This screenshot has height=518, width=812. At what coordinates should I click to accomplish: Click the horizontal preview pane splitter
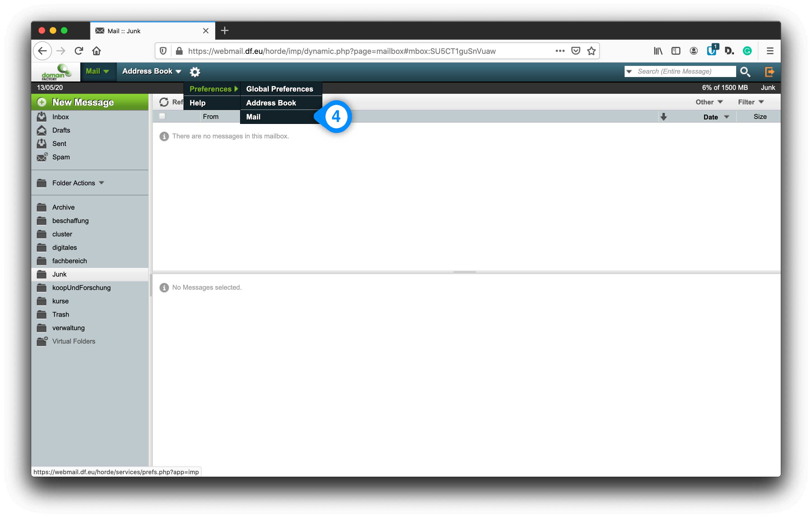465,272
